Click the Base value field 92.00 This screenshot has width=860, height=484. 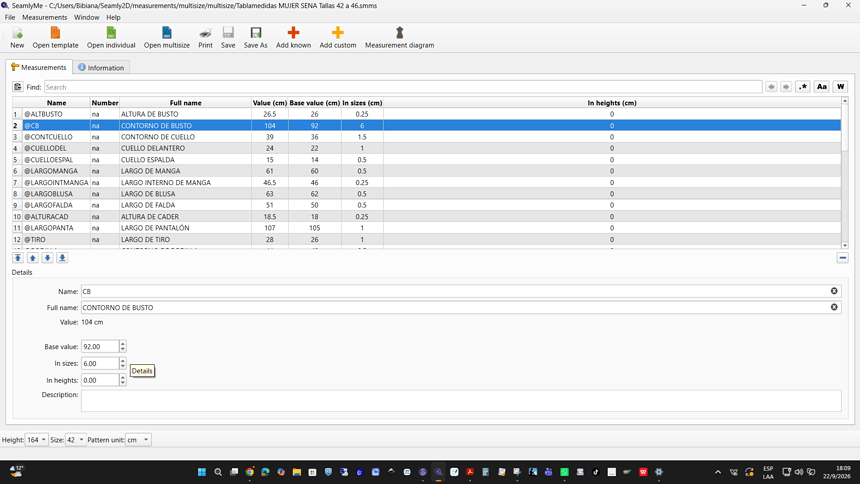point(100,346)
